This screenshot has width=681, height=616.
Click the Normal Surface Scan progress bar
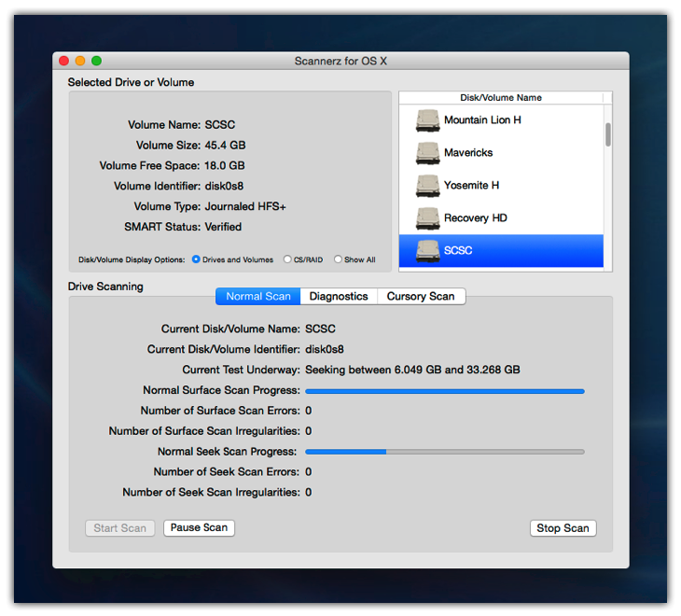pos(445,391)
